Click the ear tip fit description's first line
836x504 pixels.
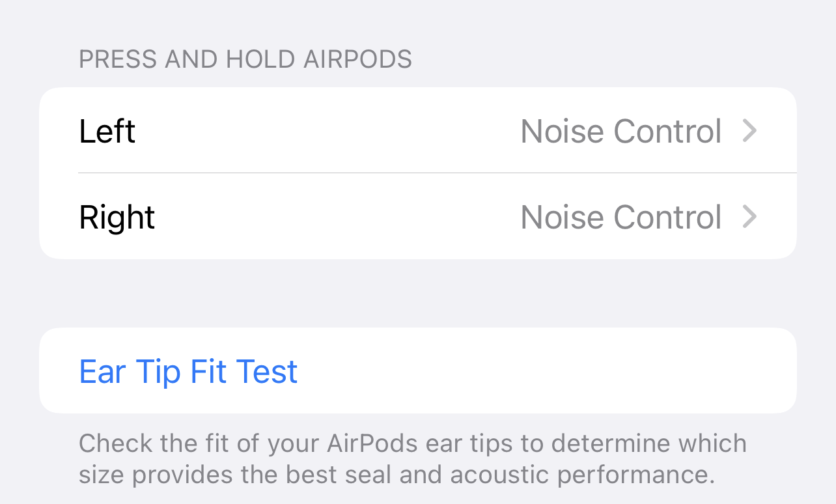[412, 443]
